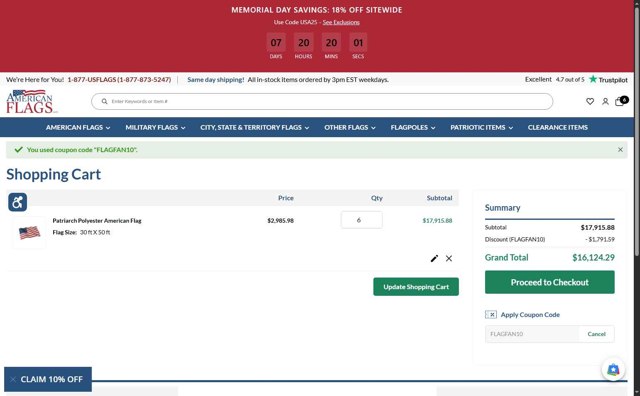Open Patriarch Polyester American Flag product link
The image size is (640, 396).
tap(97, 220)
